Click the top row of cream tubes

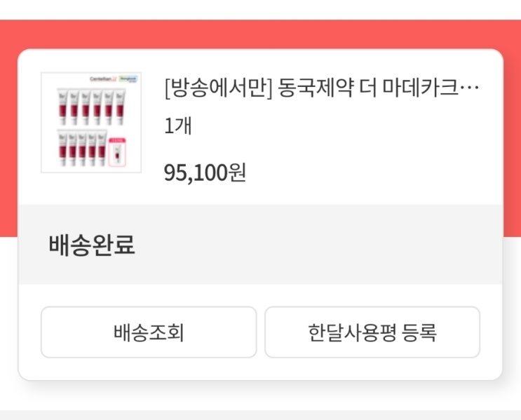[91, 105]
